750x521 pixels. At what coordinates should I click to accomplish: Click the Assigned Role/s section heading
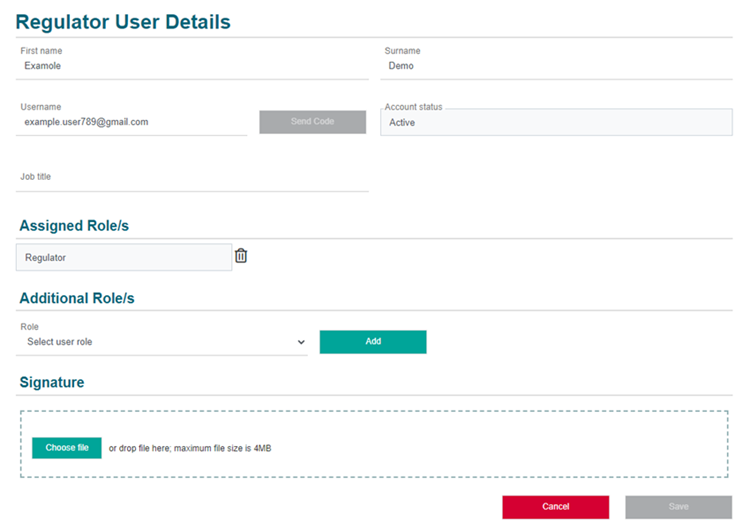[74, 226]
